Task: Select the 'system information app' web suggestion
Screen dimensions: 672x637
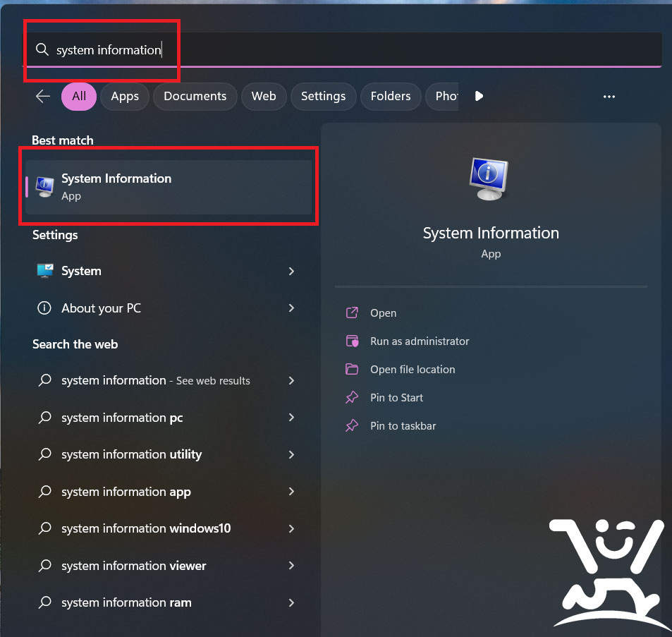Action: [169, 491]
